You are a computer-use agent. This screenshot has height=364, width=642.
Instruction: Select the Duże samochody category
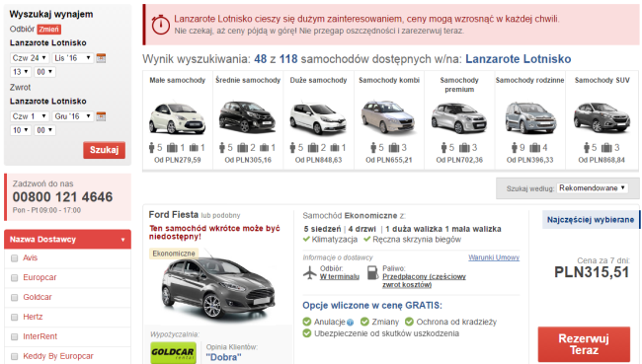tap(319, 119)
